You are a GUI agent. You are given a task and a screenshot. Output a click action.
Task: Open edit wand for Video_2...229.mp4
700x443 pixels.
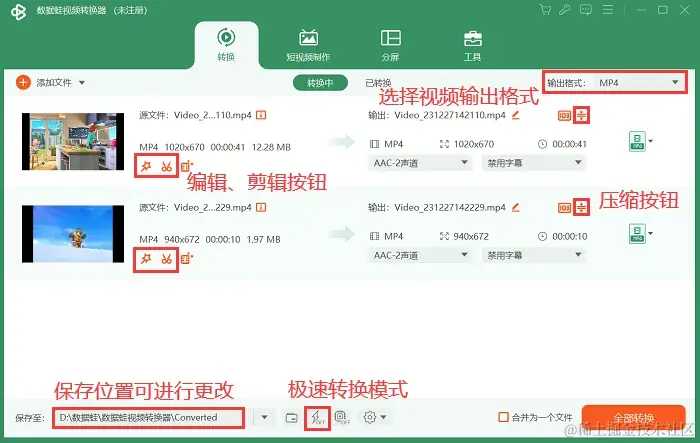point(146,259)
